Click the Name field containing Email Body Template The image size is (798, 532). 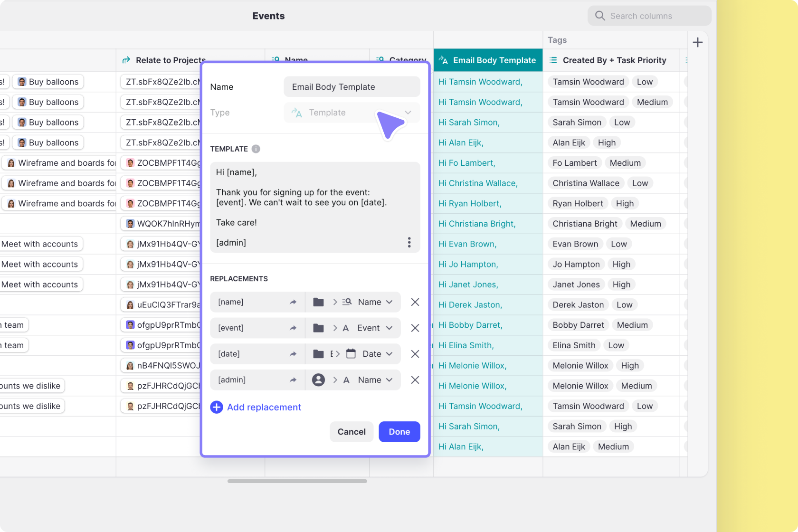(x=351, y=86)
